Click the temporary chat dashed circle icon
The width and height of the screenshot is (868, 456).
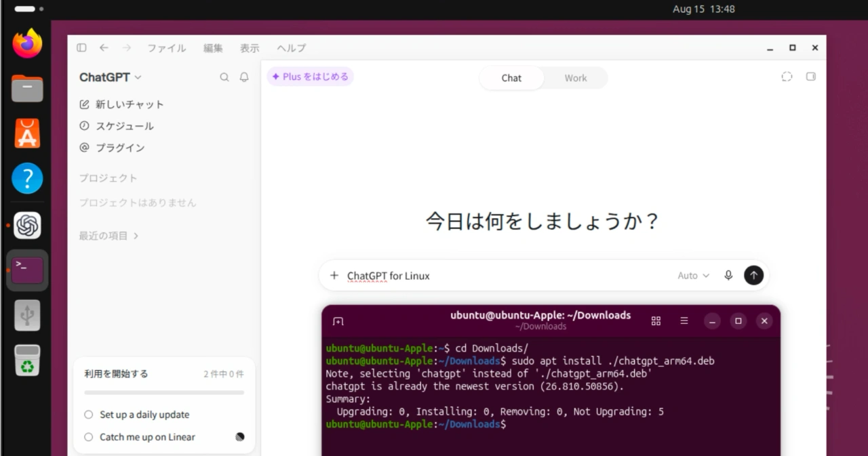[787, 77]
